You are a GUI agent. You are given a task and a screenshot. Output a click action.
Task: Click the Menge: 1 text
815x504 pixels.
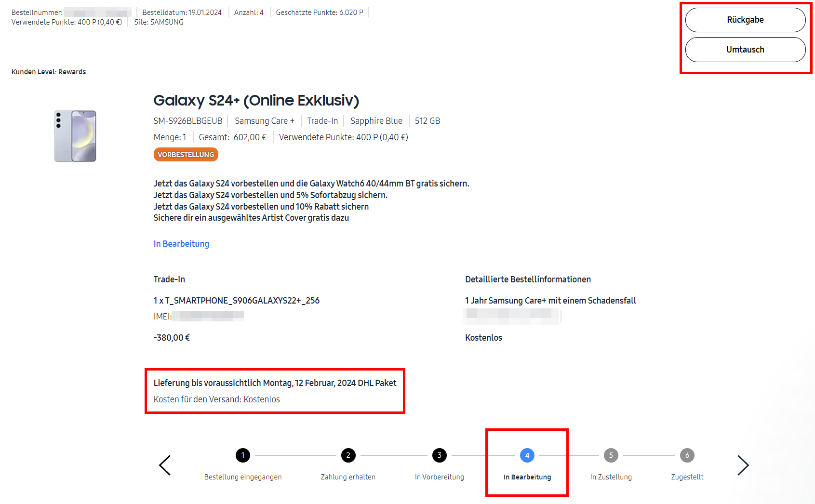tap(170, 137)
